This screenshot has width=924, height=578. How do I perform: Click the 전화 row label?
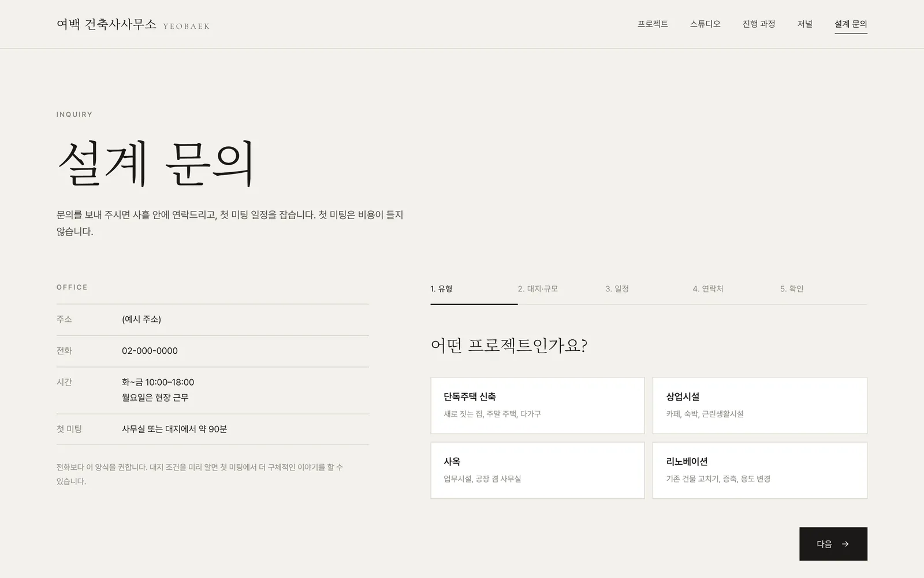tap(64, 351)
